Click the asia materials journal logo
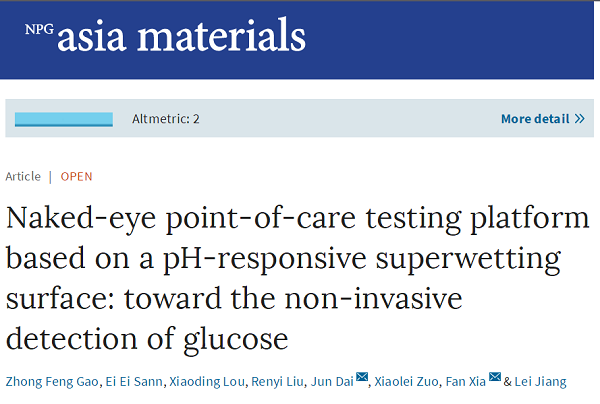The image size is (600, 404). (x=180, y=37)
